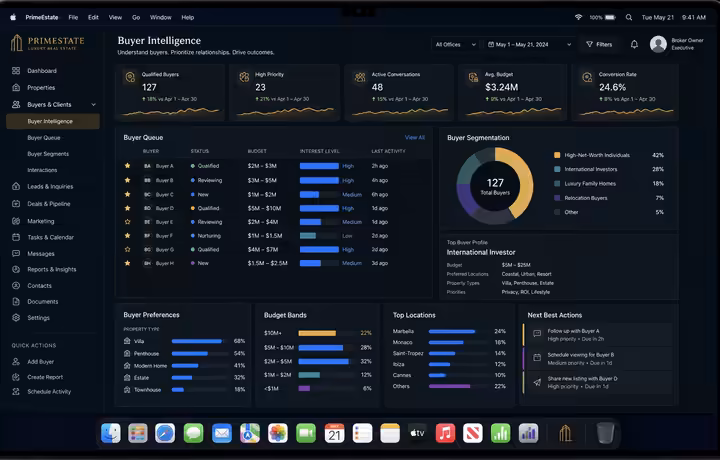Viewport: 720px width, 460px height.
Task: Open the All Offices dropdown
Action: (455, 45)
